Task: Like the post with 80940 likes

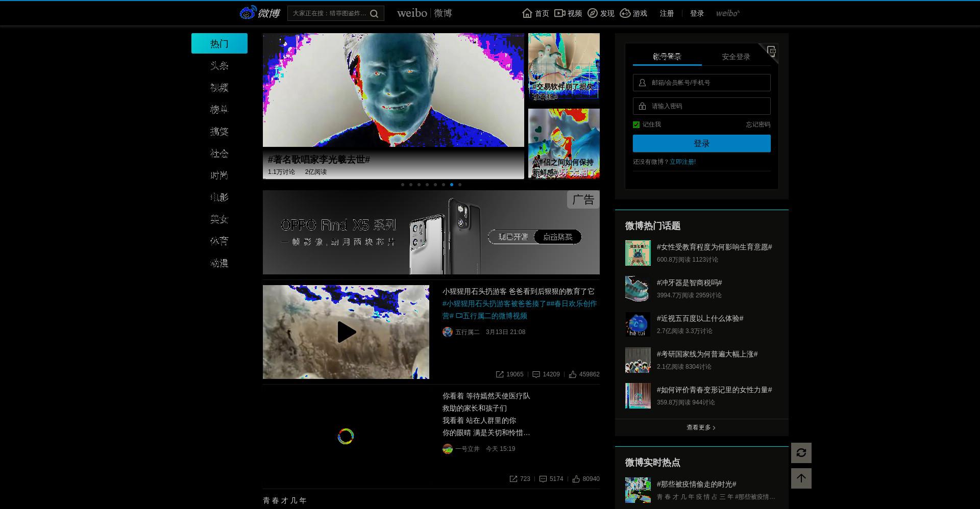Action: pyautogui.click(x=576, y=479)
